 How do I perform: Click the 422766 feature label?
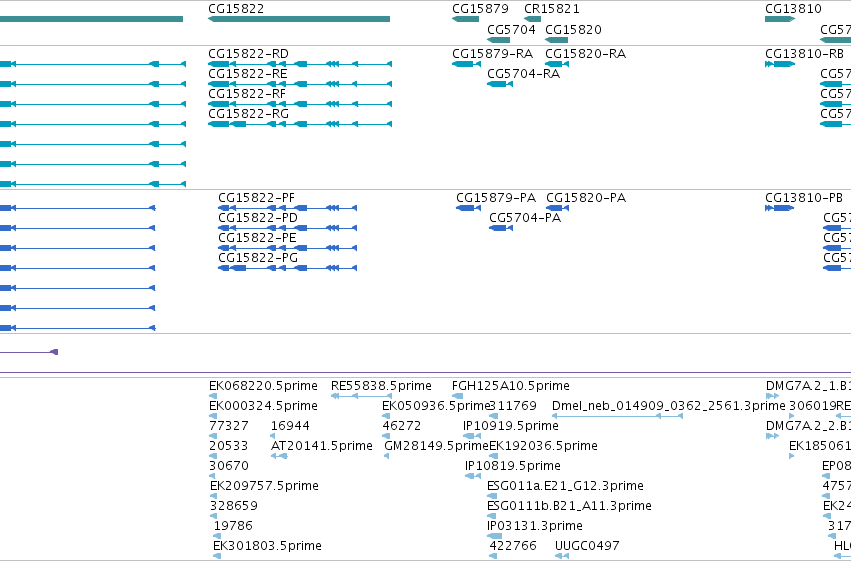(x=513, y=546)
